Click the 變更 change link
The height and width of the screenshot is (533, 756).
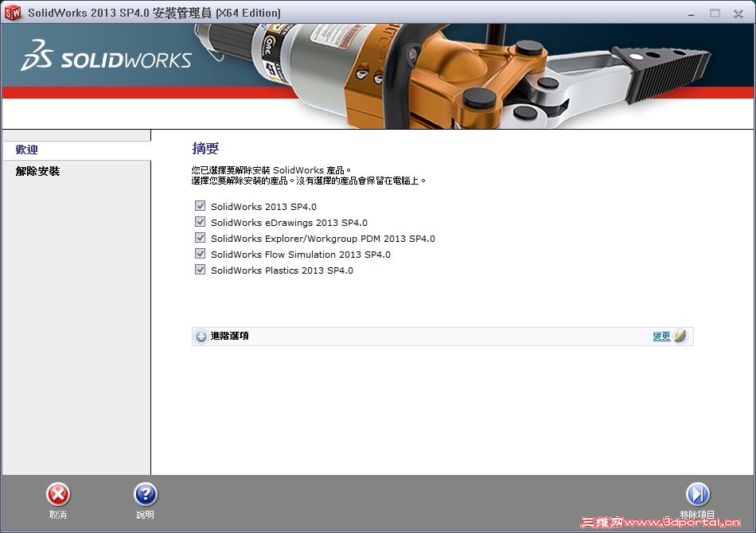click(661, 336)
